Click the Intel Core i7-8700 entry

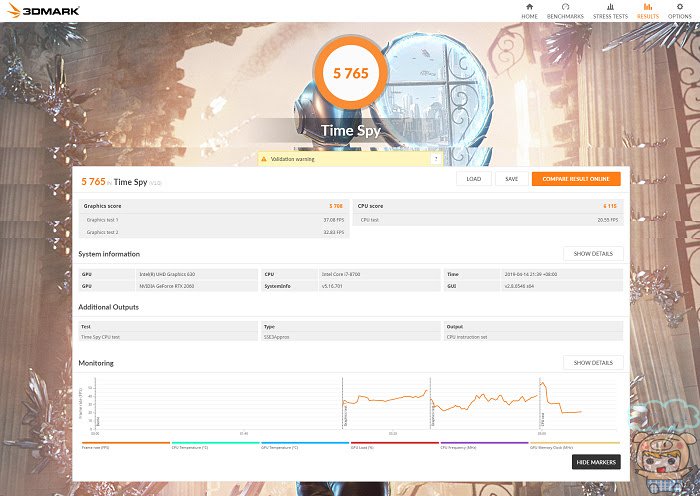pyautogui.click(x=341, y=274)
